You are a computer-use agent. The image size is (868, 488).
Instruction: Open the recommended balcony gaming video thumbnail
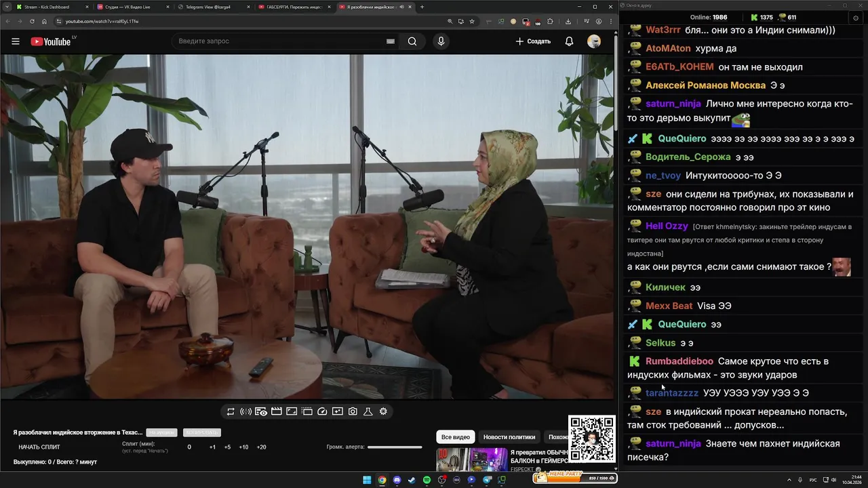click(x=472, y=460)
